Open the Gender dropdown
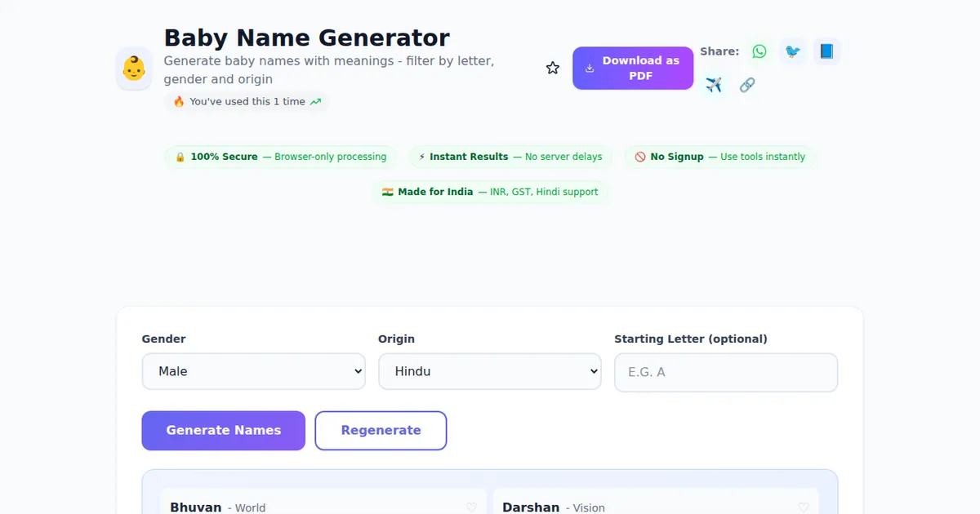 253,371
